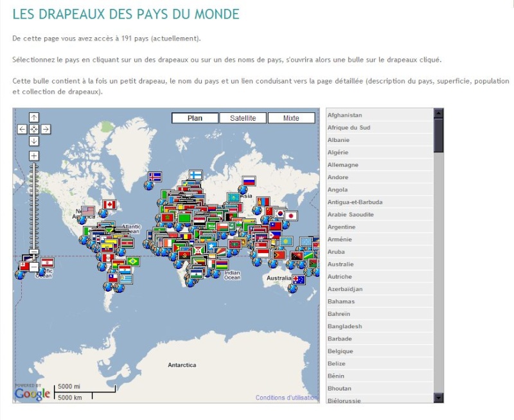Screen dimensions: 514x420
Task: Select Andore in the country list
Action: point(380,177)
